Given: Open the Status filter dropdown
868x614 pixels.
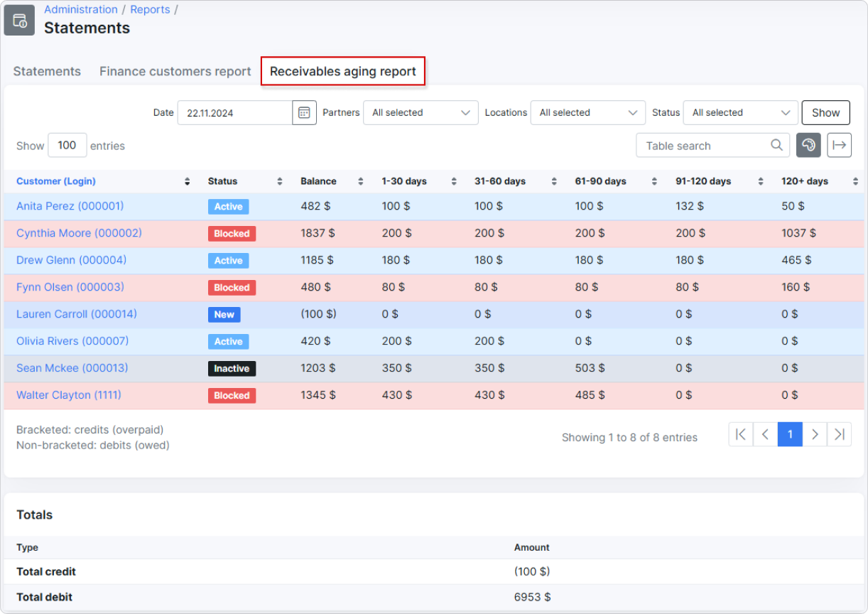Looking at the screenshot, I should (739, 112).
